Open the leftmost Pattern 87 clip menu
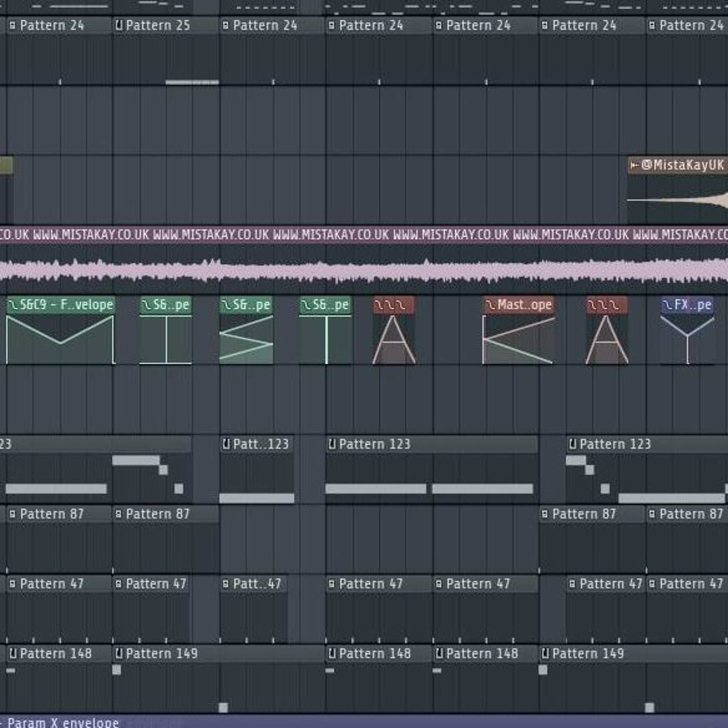Screen dimensions: 728x728 click(x=12, y=514)
